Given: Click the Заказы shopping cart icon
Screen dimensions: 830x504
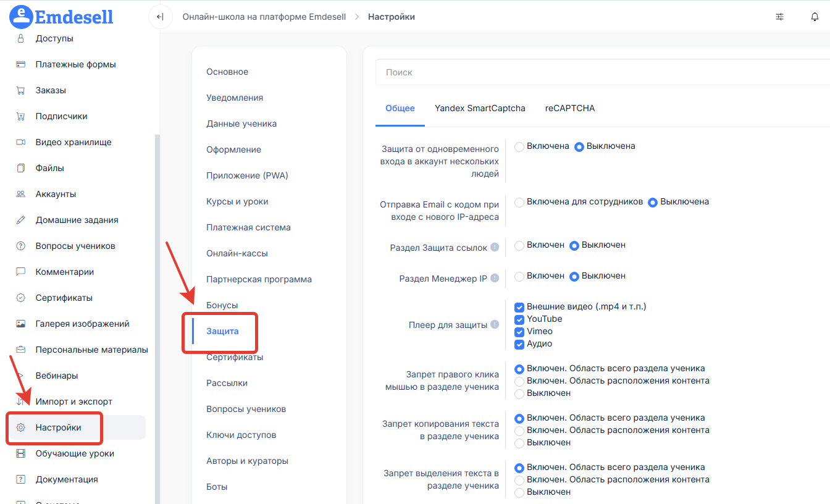Looking at the screenshot, I should (21, 90).
